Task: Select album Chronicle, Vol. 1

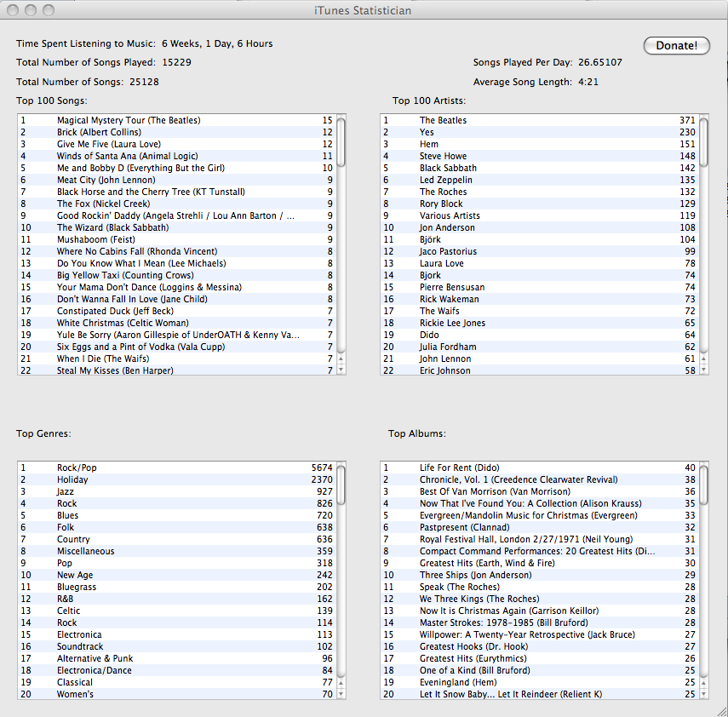Action: pyautogui.click(x=540, y=479)
